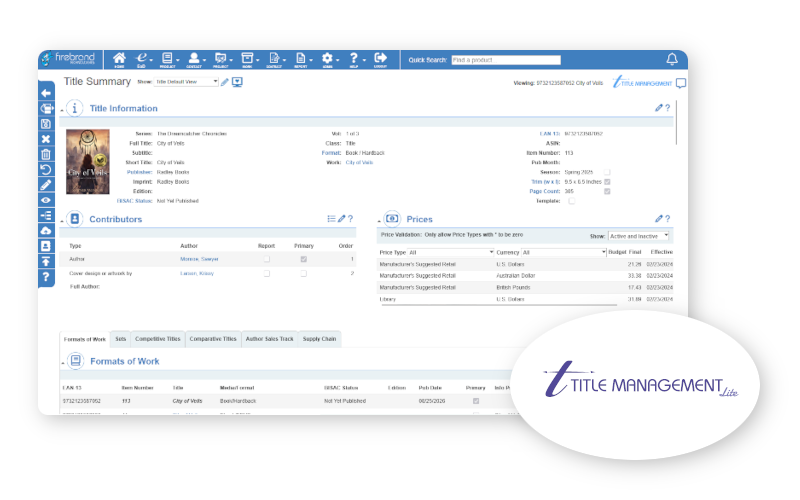The image size is (800, 500).
Task: Switch to the Supply Chain tab
Action: click(319, 339)
